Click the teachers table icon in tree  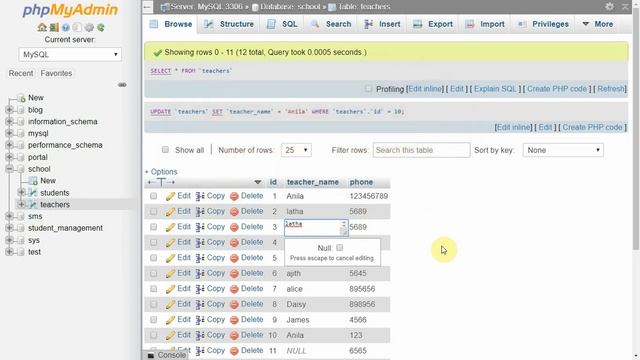[x=33, y=204]
